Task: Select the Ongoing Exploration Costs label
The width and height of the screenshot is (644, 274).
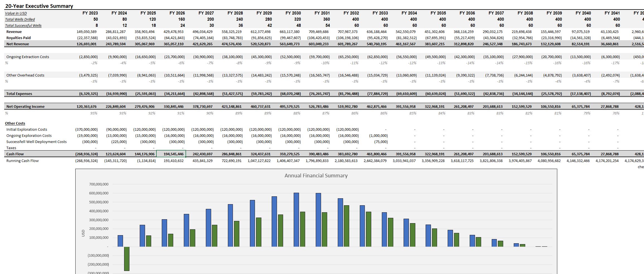Action: click(x=29, y=135)
